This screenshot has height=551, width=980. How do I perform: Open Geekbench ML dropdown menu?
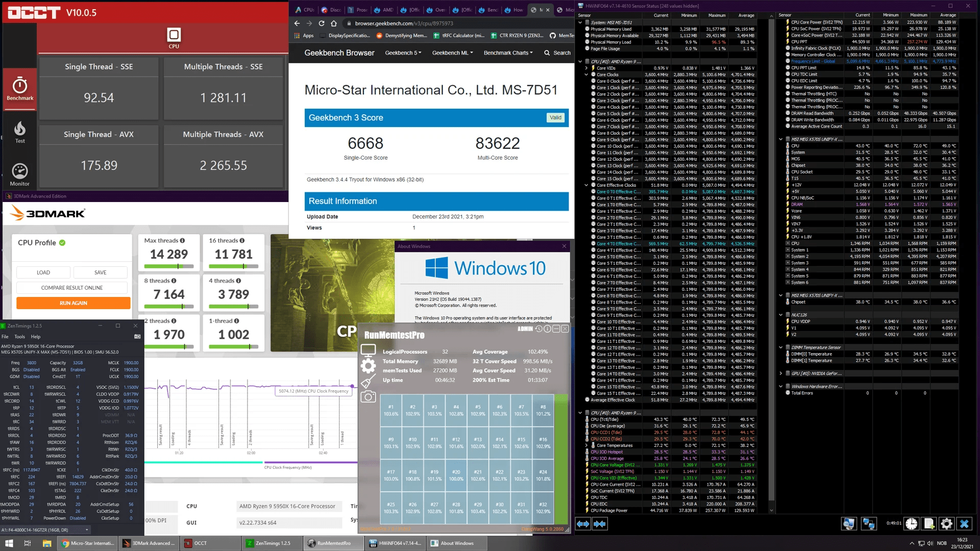452,53
